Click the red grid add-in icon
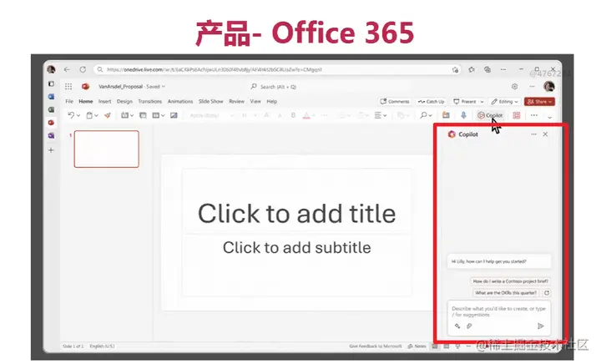 517,115
